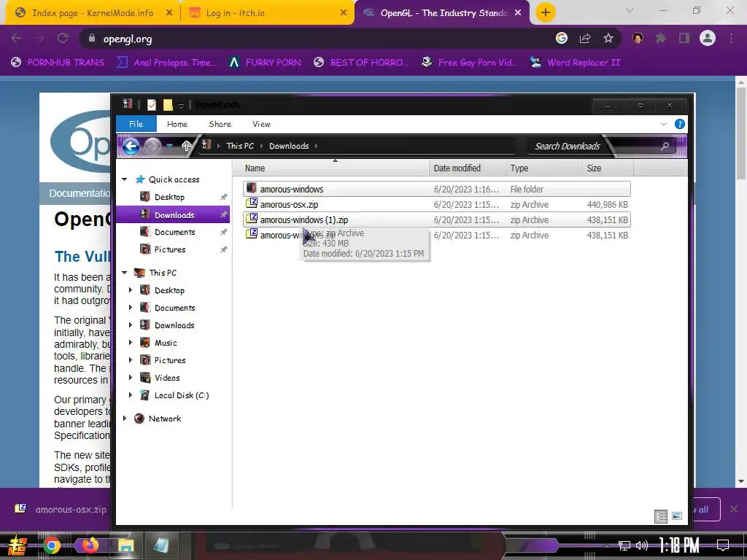Sort files by Type column
Viewport: 747px width, 560px height.
click(x=544, y=168)
